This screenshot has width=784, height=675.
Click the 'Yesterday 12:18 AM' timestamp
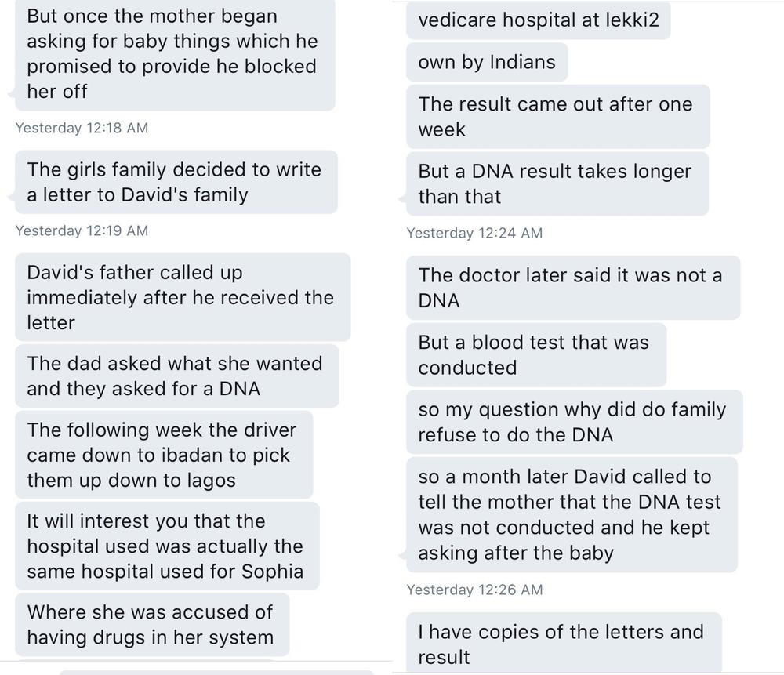tap(82, 128)
